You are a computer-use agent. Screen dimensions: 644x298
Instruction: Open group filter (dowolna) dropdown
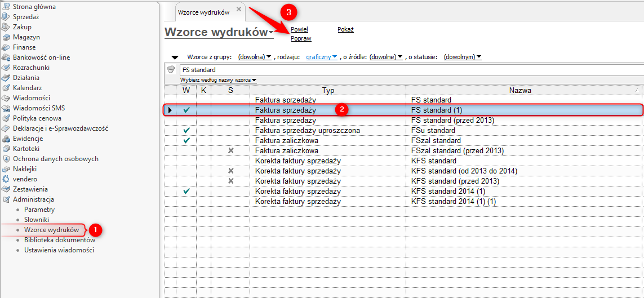point(255,57)
